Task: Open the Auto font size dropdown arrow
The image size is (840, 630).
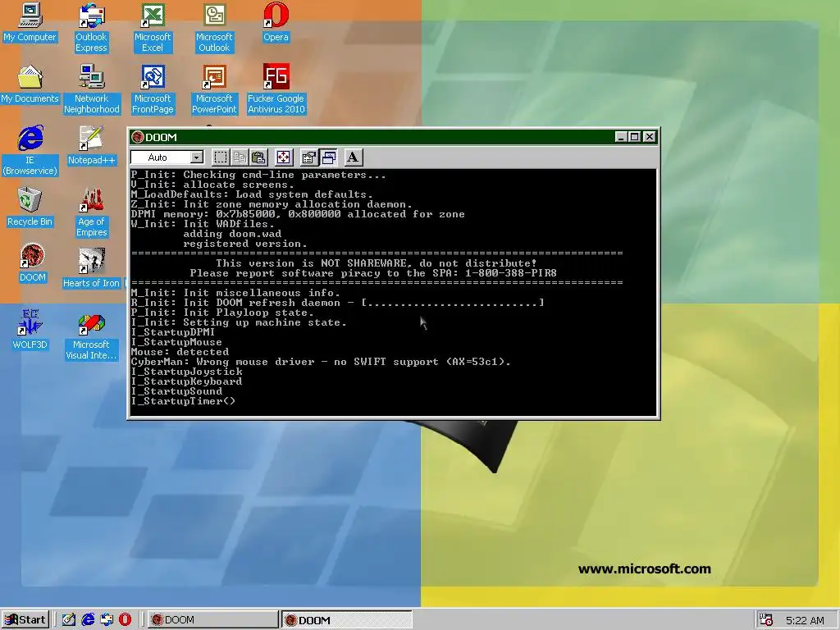Action: [x=197, y=157]
